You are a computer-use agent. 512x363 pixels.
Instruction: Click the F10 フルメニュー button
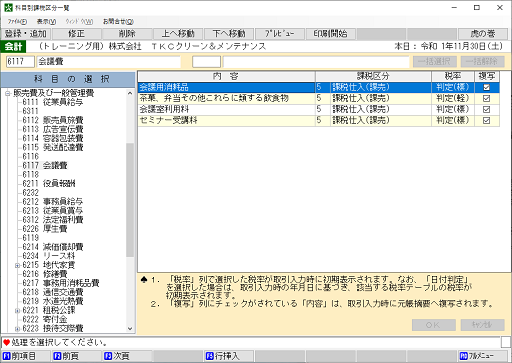[483, 356]
